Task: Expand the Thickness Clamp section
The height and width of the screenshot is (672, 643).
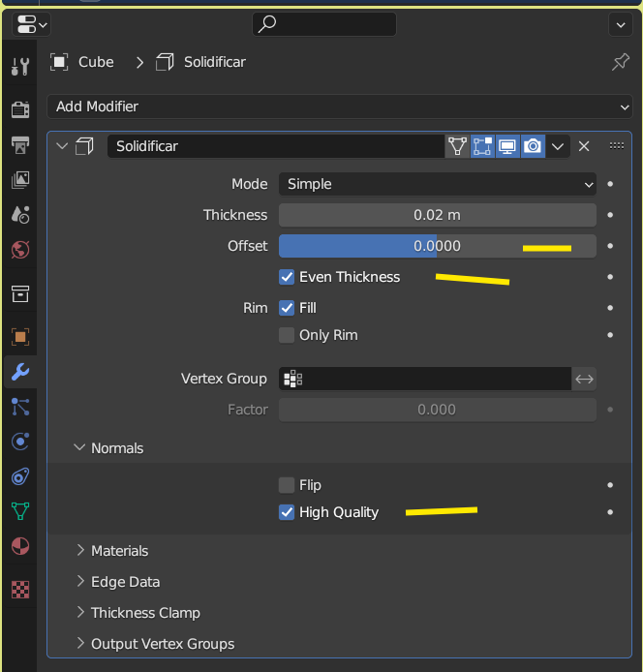Action: (x=145, y=613)
